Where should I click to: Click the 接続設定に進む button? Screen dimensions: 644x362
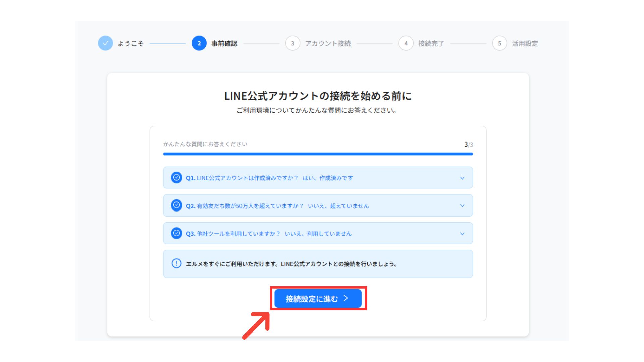318,298
